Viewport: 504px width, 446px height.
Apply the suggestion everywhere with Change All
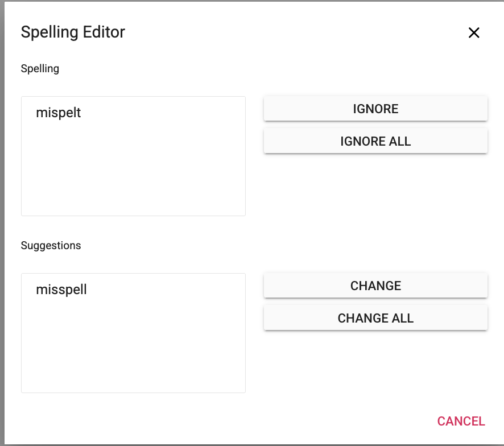click(375, 318)
